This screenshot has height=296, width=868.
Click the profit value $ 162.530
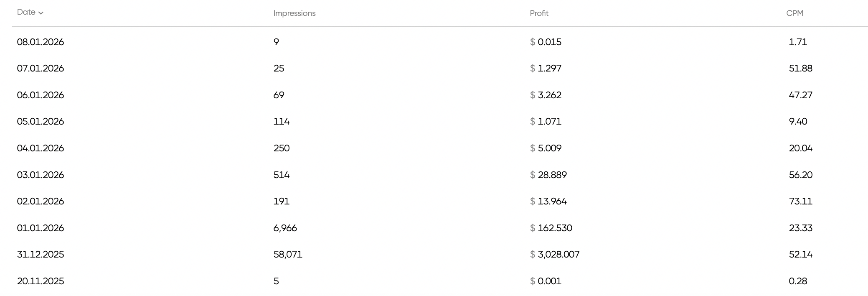(x=552, y=228)
